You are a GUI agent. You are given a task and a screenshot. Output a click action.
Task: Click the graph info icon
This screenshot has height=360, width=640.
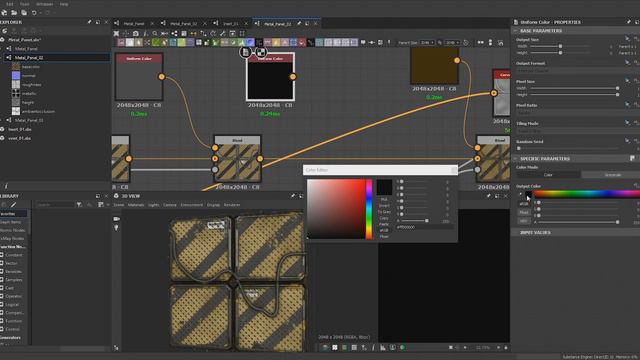point(145,33)
